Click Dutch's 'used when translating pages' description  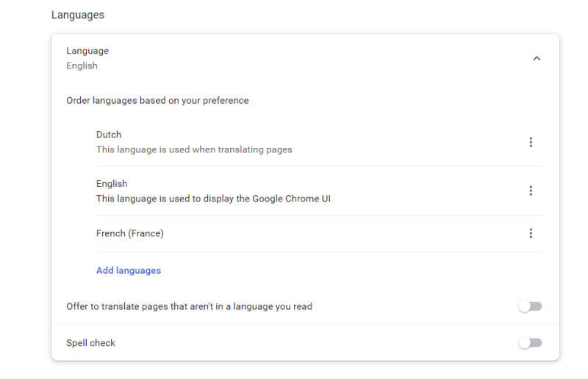click(x=194, y=149)
